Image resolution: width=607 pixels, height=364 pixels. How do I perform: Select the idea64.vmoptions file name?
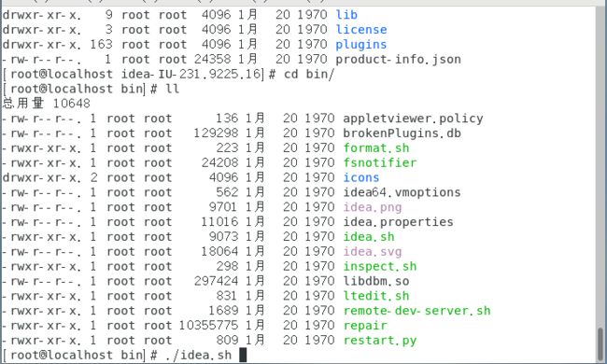pos(402,192)
